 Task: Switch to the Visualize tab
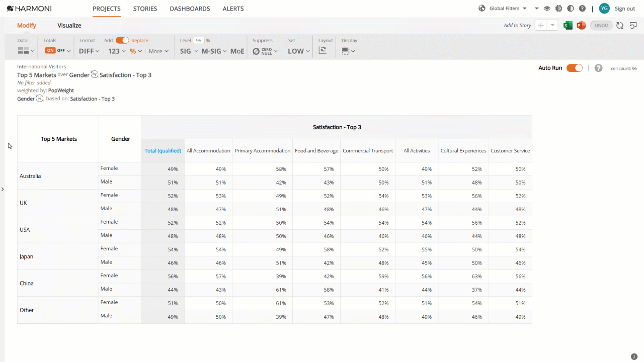click(69, 26)
